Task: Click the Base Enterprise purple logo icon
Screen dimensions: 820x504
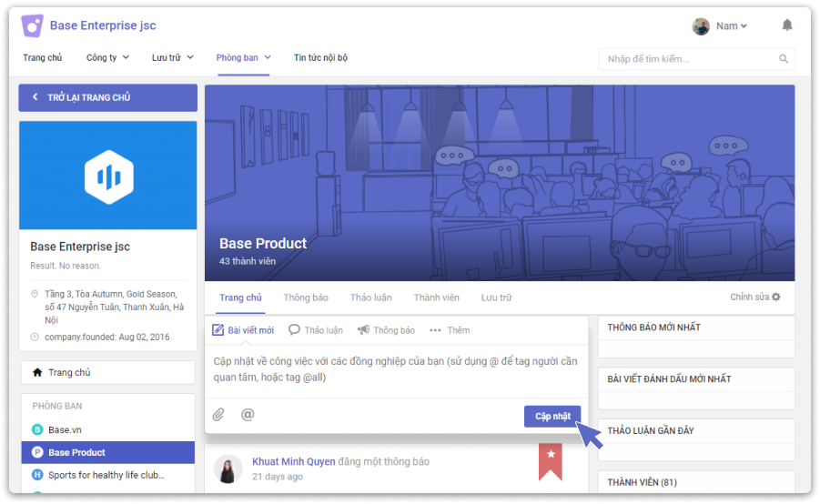Action: point(32,25)
